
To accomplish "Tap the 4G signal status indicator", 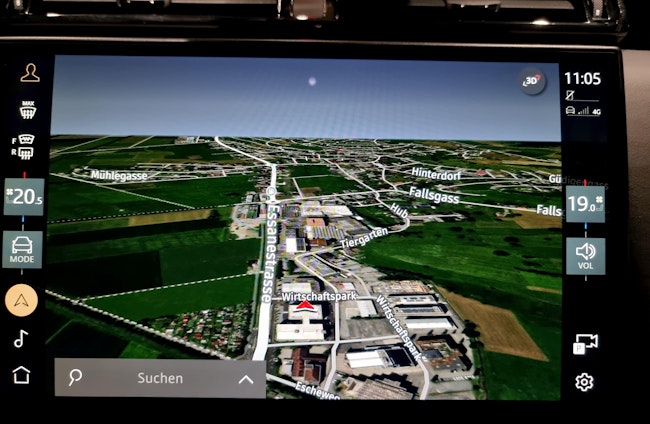I will 595,111.
